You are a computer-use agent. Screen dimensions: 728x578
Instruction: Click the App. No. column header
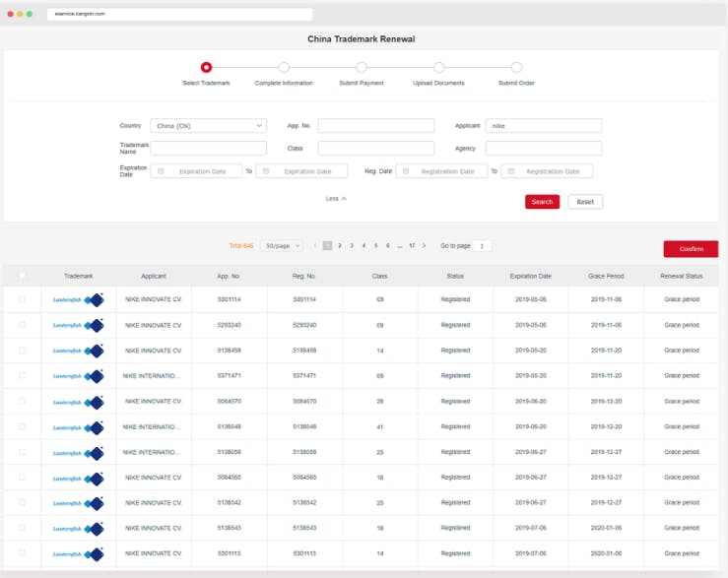tap(229, 277)
